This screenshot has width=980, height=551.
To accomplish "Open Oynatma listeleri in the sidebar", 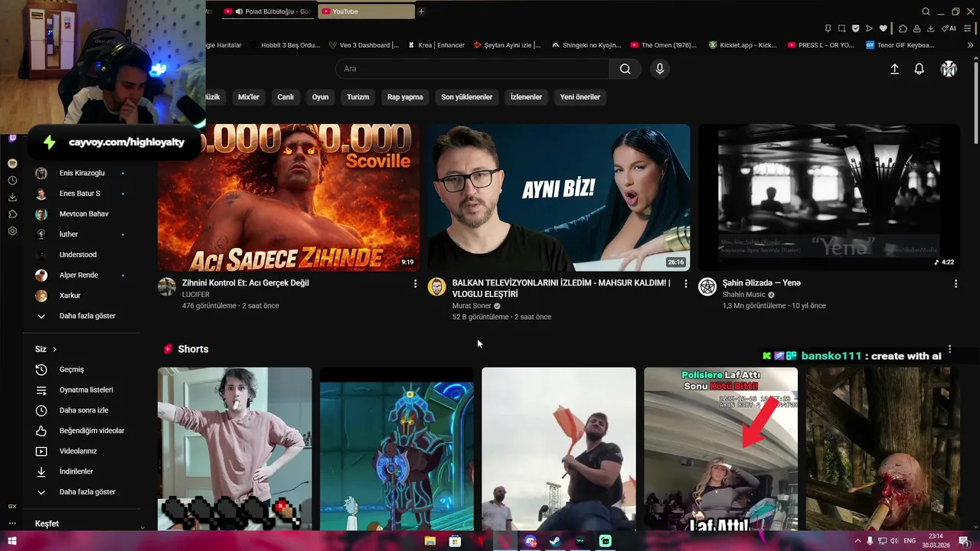I will [81, 390].
